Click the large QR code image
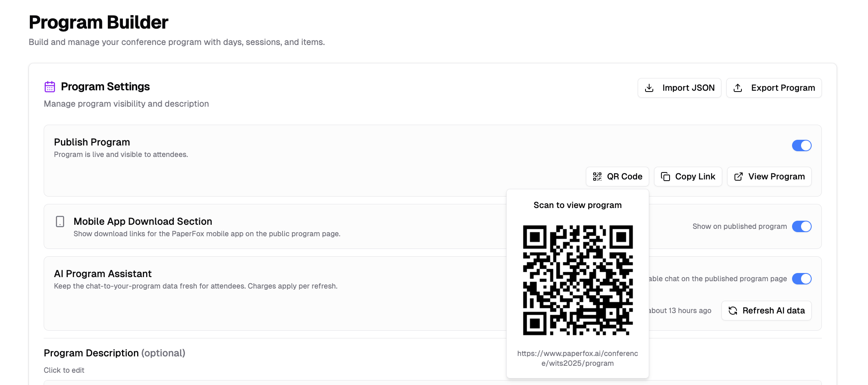 point(578,280)
